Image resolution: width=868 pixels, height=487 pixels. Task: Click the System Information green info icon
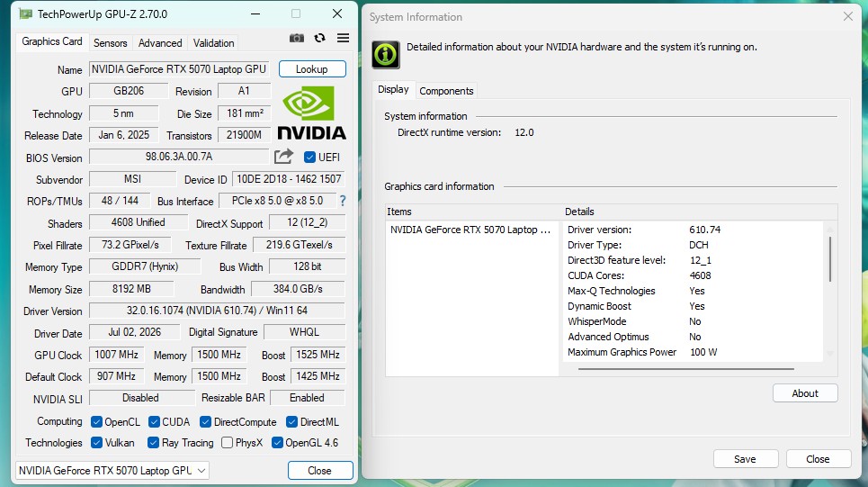click(x=386, y=54)
